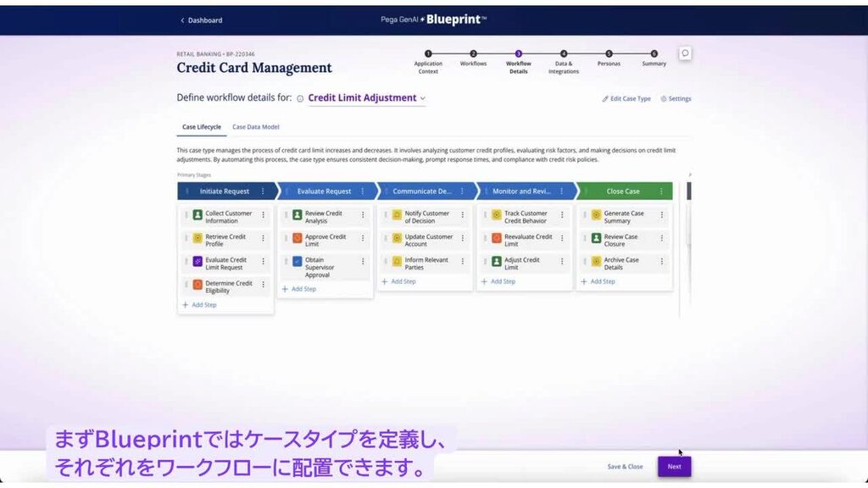Click the person icon on Review Credit Analysis
This screenshot has width=868, height=488.
pos(298,214)
